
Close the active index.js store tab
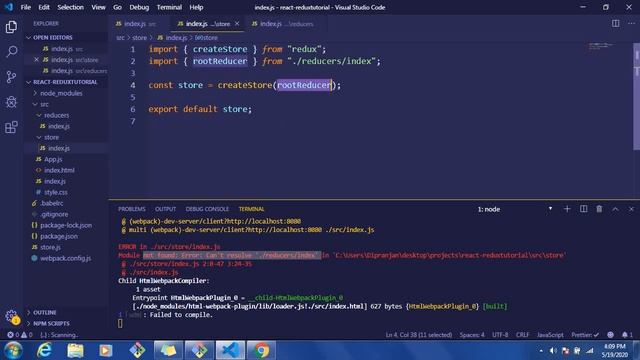pyautogui.click(x=237, y=24)
